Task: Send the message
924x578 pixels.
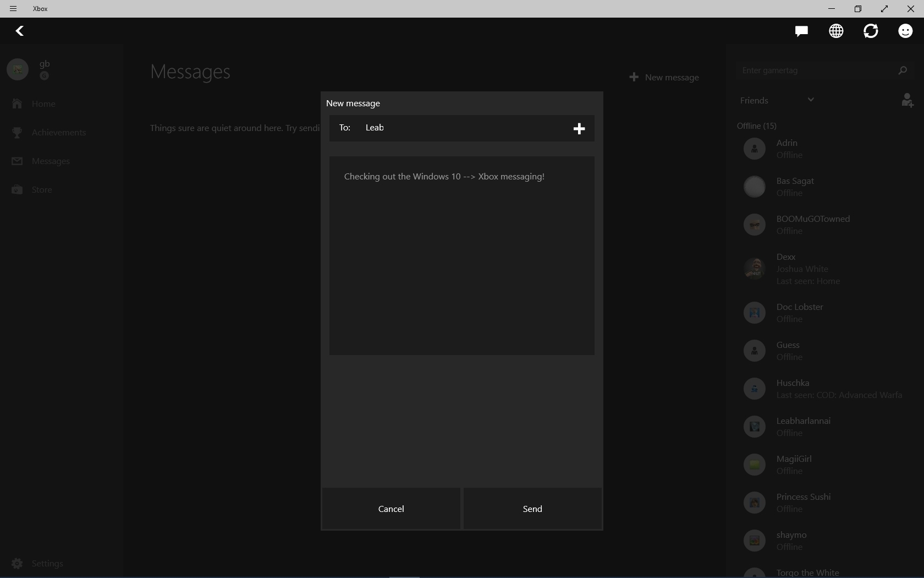Action: pos(532,509)
